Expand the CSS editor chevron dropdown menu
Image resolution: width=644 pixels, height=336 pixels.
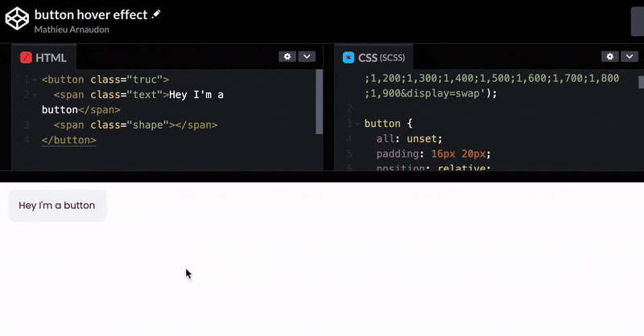[630, 56]
